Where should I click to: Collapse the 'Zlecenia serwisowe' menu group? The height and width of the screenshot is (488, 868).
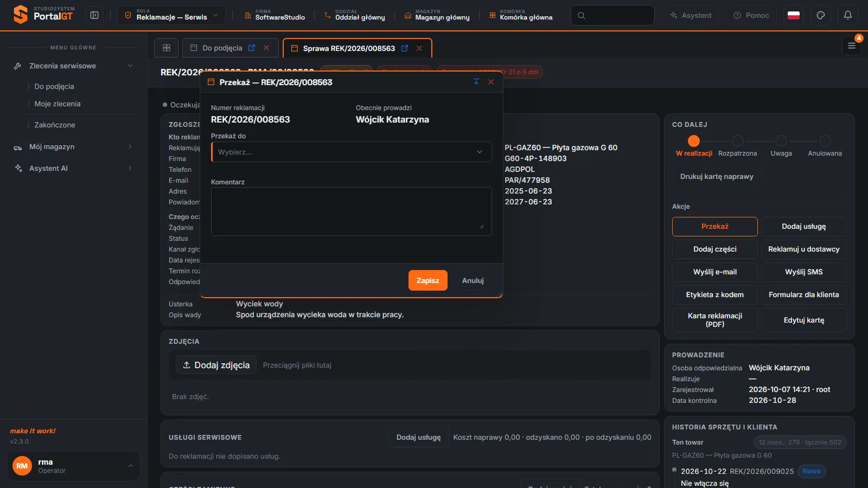point(73,66)
